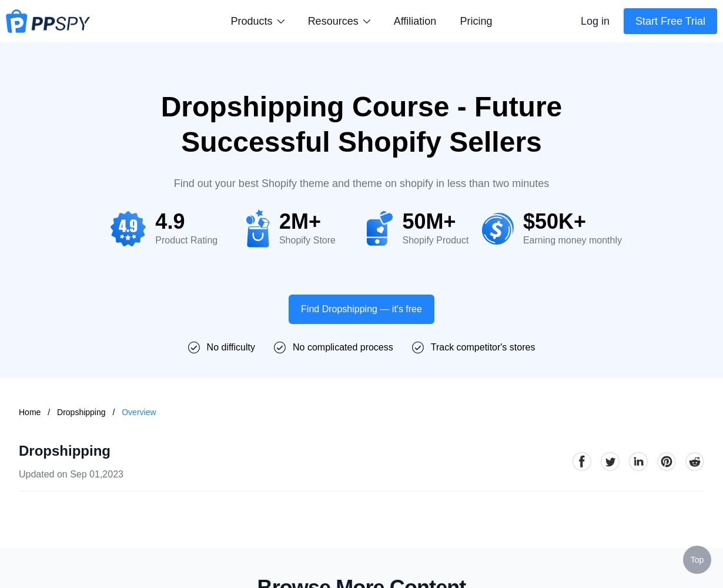Click the '$50K+' earnings figure
The image size is (723, 588).
tap(554, 222)
